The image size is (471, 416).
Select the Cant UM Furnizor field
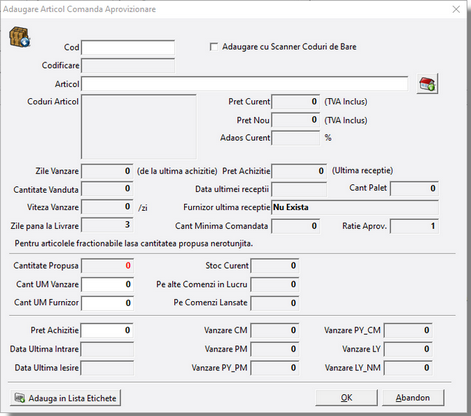click(107, 303)
